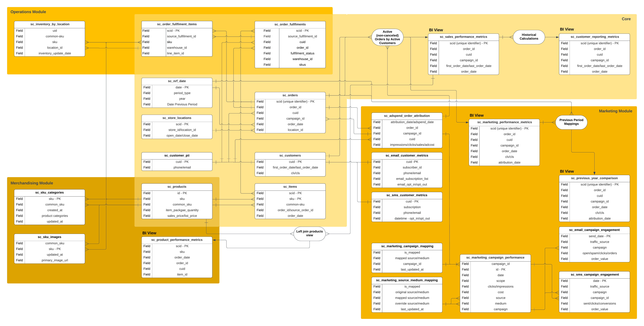Select the Merchandising Module group label
The width and height of the screenshot is (644, 326).
(x=32, y=183)
